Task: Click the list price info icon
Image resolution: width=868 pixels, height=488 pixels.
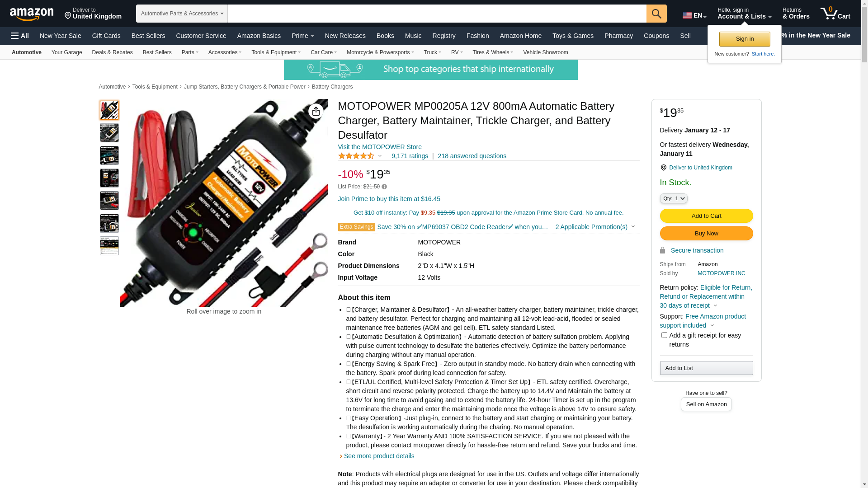Action: tap(384, 187)
